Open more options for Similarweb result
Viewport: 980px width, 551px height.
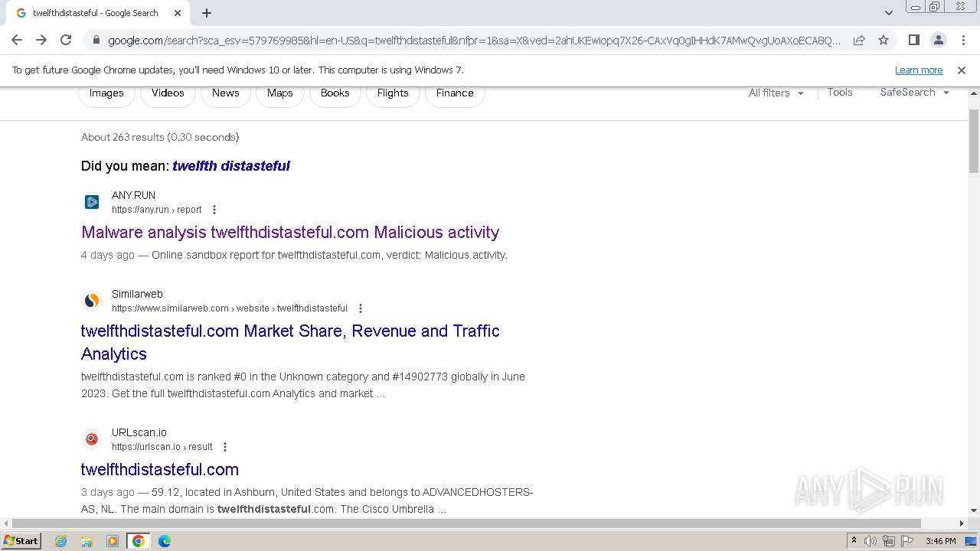click(361, 308)
